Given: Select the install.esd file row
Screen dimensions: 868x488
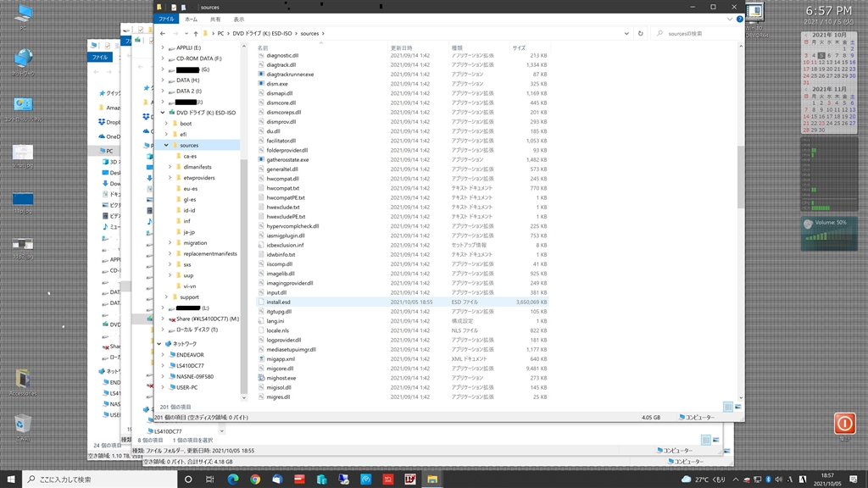Looking at the screenshot, I should pos(403,302).
